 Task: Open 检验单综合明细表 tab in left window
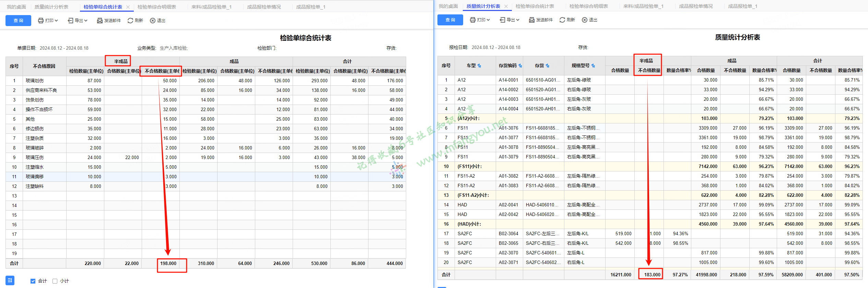coord(157,7)
